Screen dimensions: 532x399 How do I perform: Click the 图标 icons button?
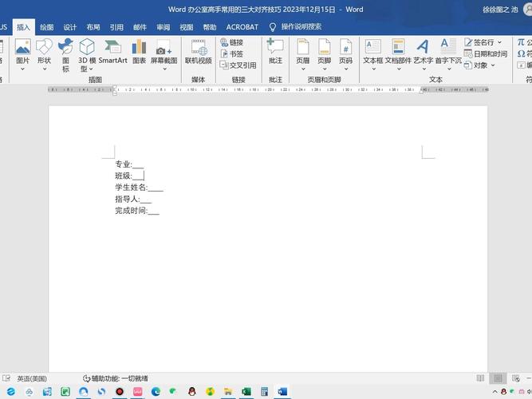65,55
